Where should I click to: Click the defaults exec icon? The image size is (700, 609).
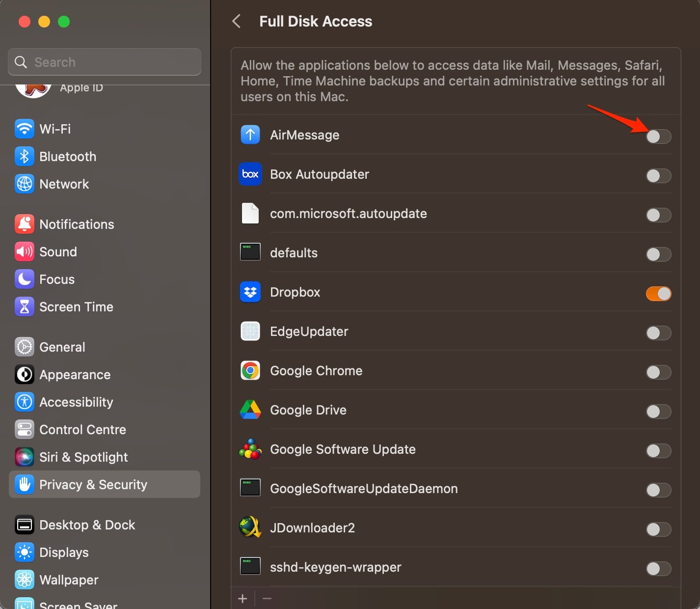[x=250, y=252]
